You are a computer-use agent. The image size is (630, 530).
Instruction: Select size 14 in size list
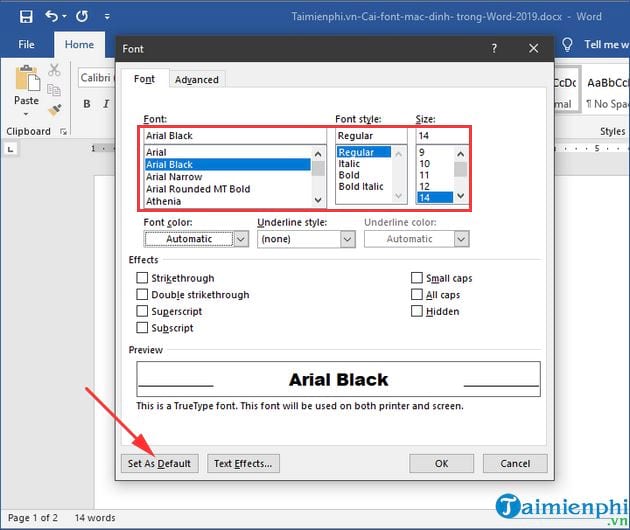(x=435, y=197)
